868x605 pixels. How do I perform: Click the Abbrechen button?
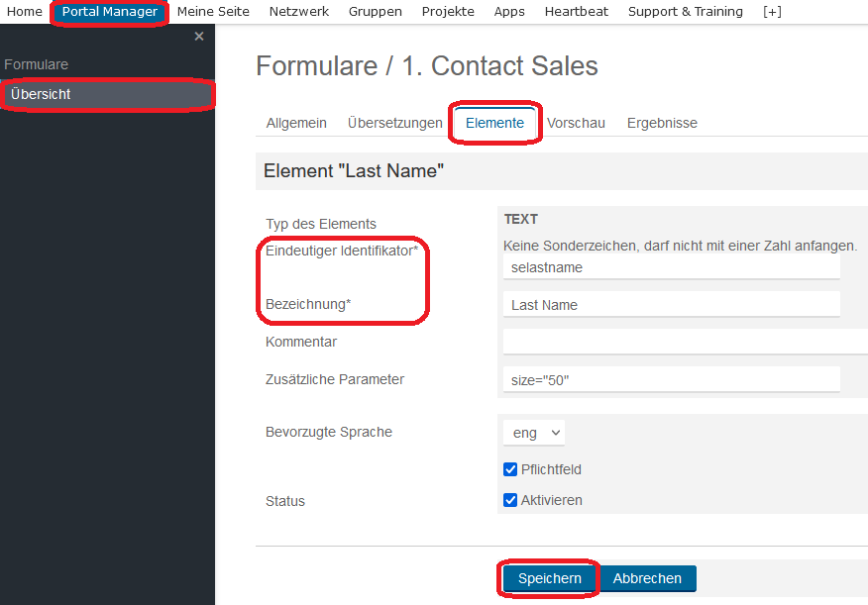pos(647,578)
